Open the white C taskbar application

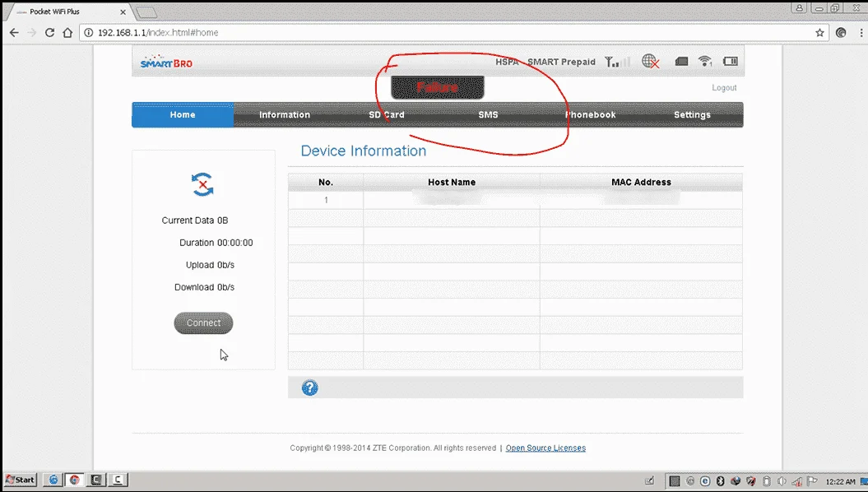pyautogui.click(x=118, y=480)
